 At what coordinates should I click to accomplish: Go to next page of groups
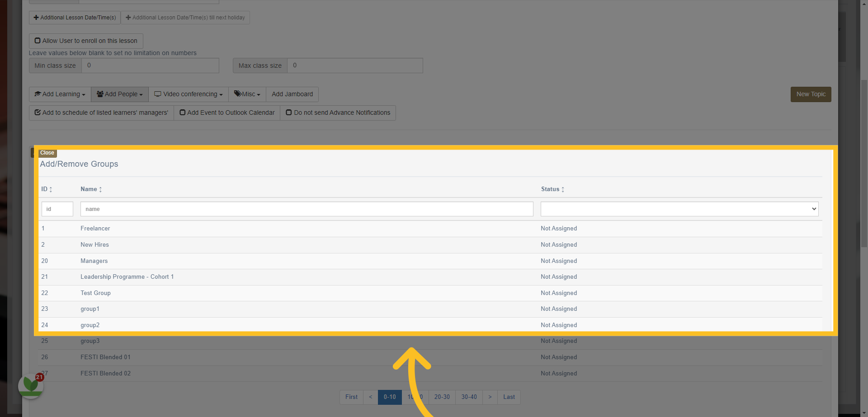tap(490, 397)
